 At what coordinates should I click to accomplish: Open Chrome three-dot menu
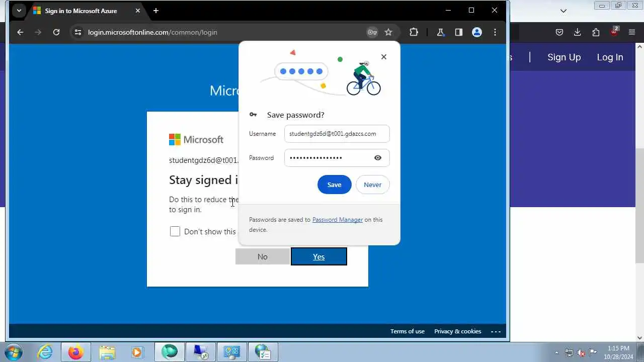click(495, 32)
